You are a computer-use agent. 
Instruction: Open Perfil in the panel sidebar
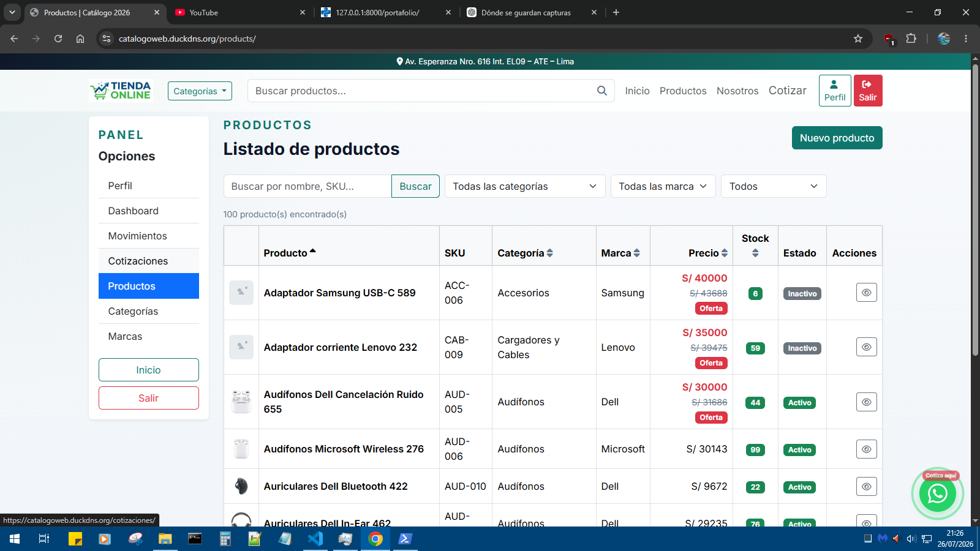tap(149, 186)
